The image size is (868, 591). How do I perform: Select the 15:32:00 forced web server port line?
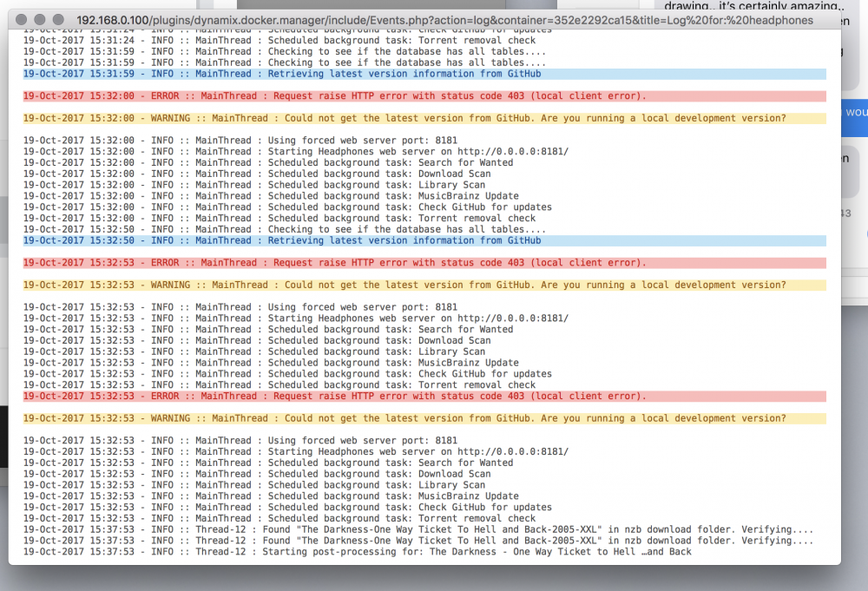pyautogui.click(x=240, y=141)
